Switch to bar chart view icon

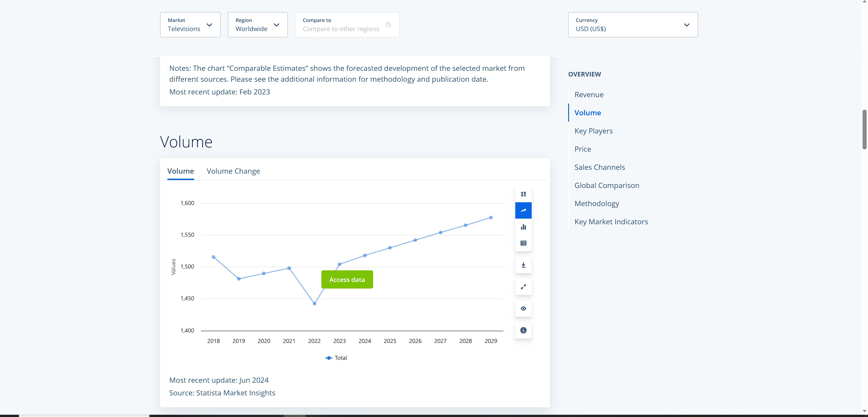click(523, 227)
